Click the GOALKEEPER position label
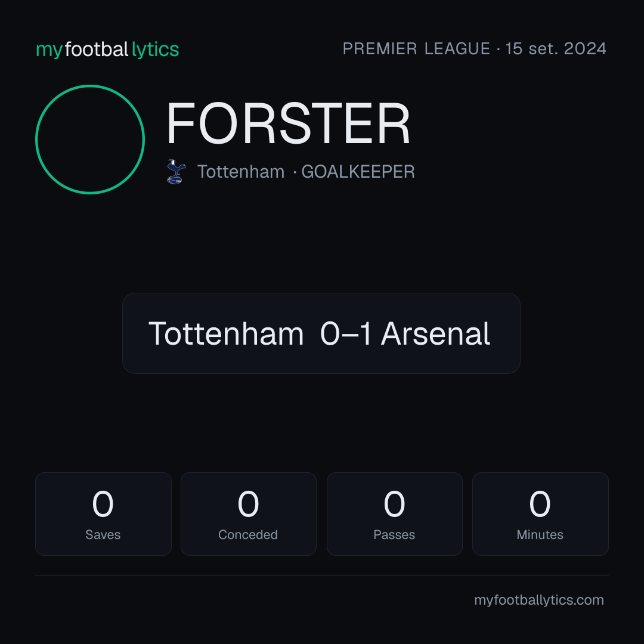The width and height of the screenshot is (644, 644). click(x=358, y=172)
